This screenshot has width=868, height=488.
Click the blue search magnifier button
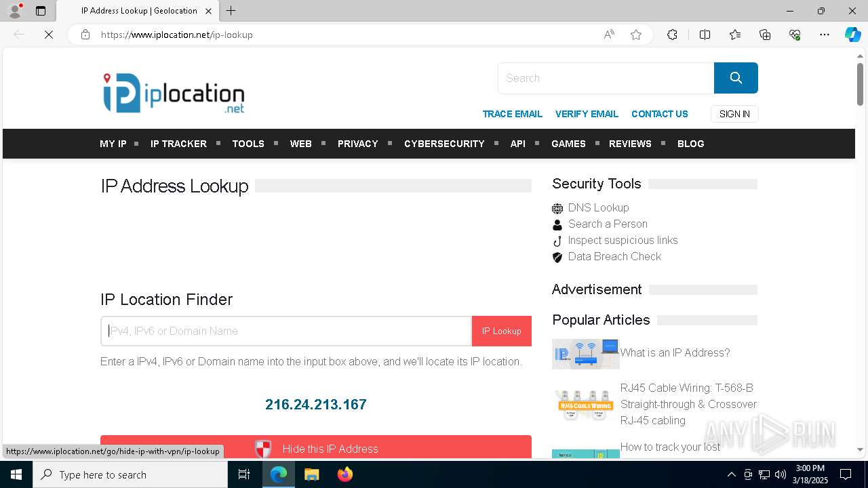click(x=736, y=78)
